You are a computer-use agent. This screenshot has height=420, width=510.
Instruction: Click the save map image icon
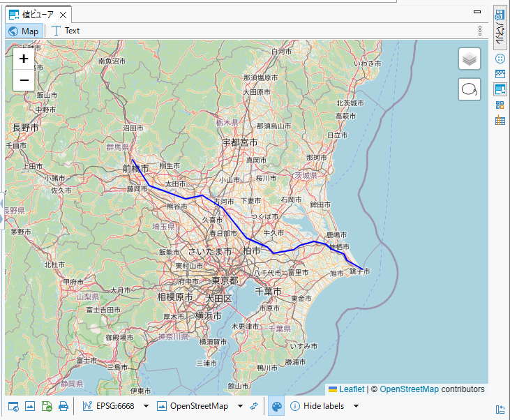pos(47,407)
